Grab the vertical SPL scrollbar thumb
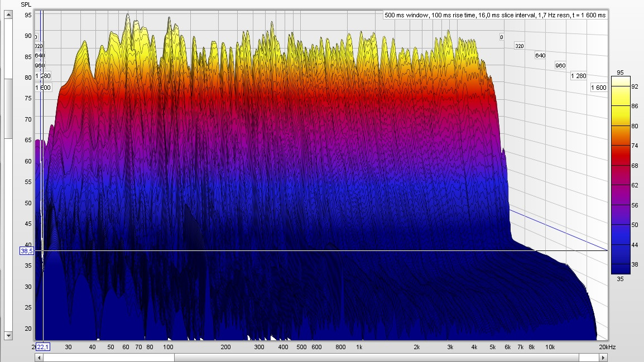This screenshot has width=644, height=362. click(x=8, y=109)
